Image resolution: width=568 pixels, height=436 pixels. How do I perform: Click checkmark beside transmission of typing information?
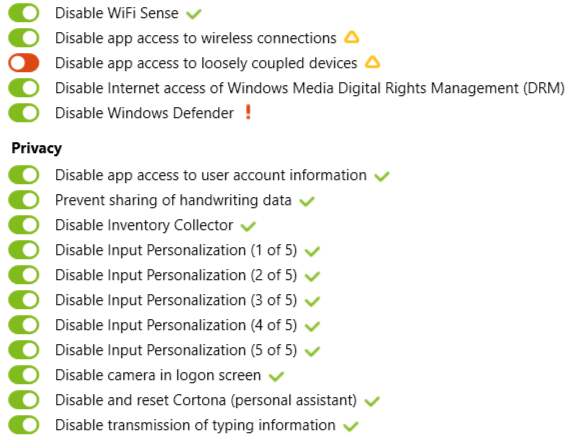(x=351, y=426)
